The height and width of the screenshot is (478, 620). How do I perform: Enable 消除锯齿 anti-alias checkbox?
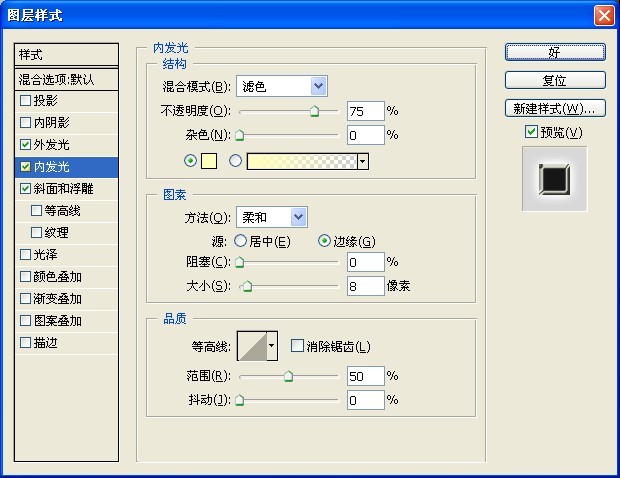point(297,346)
